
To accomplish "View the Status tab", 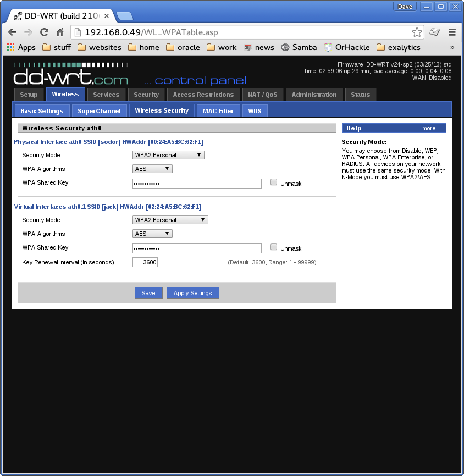I will [x=361, y=95].
